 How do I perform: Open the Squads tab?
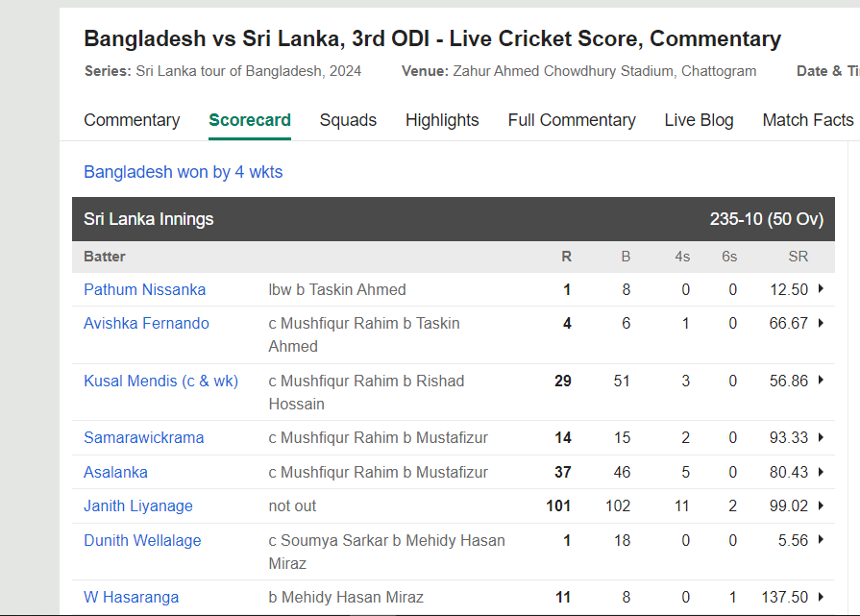point(348,120)
